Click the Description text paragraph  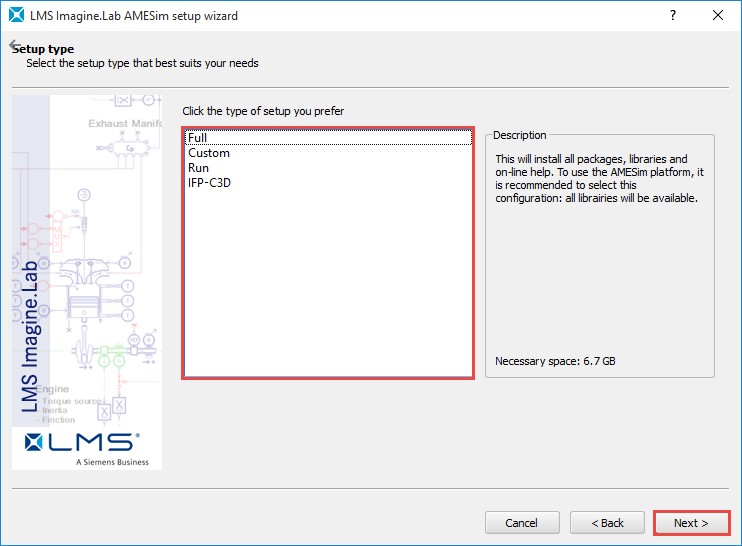tap(598, 178)
